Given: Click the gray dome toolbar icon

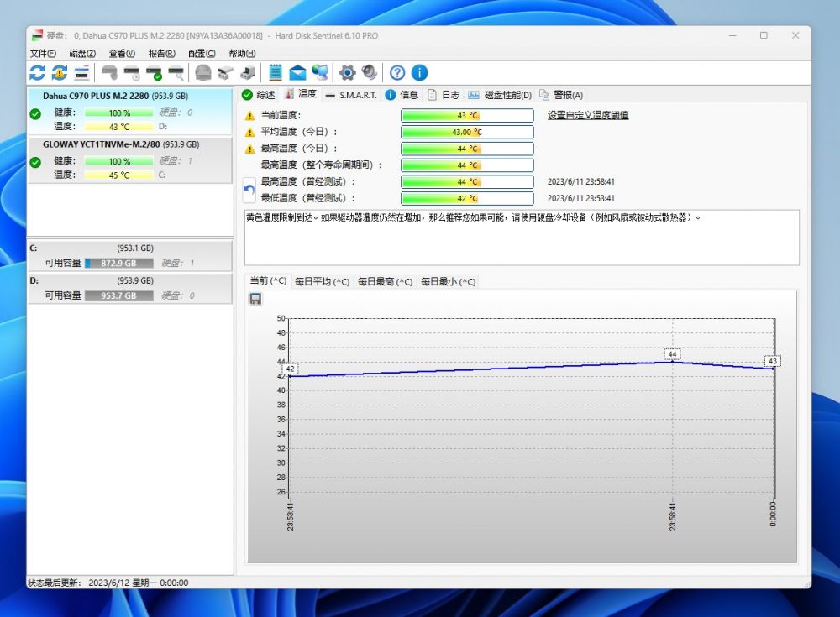Looking at the screenshot, I should coord(203,72).
